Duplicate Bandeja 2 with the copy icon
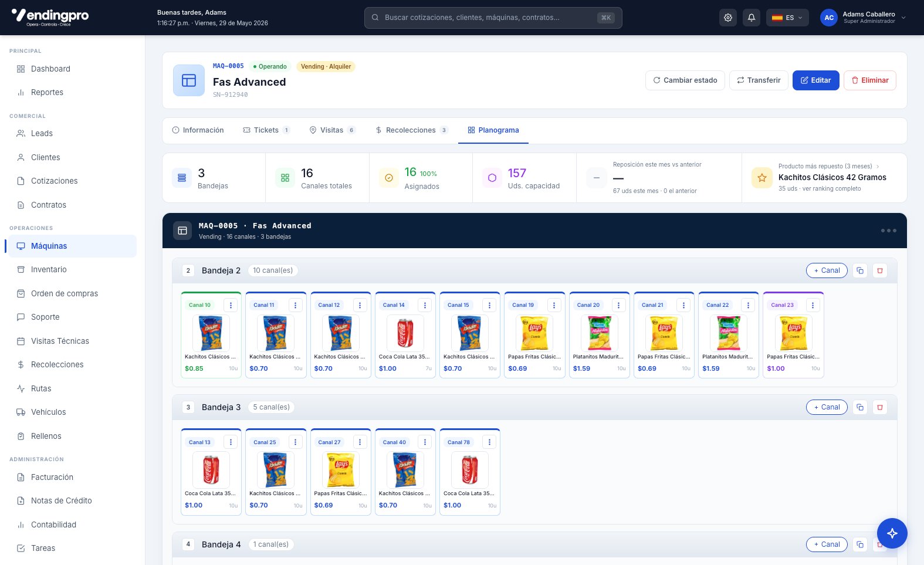This screenshot has height=565, width=924. (860, 270)
